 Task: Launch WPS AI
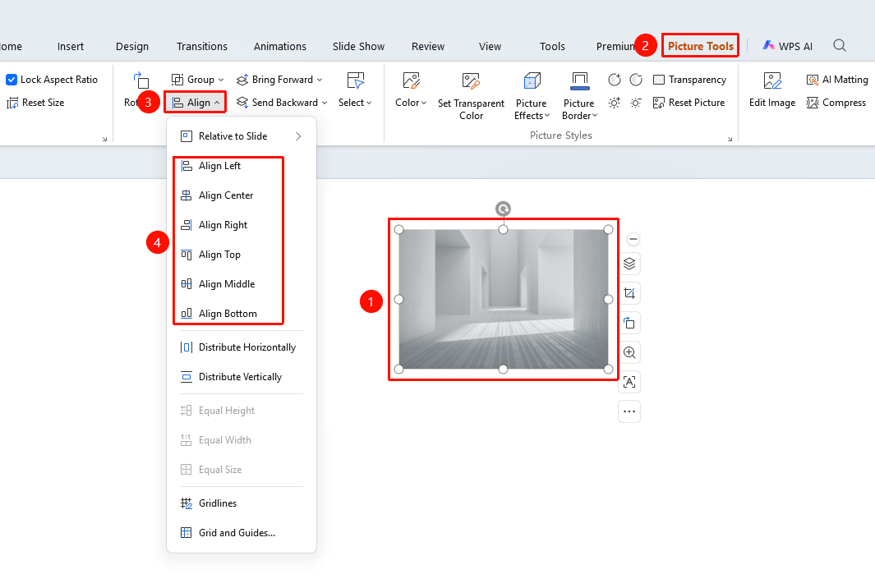[787, 46]
